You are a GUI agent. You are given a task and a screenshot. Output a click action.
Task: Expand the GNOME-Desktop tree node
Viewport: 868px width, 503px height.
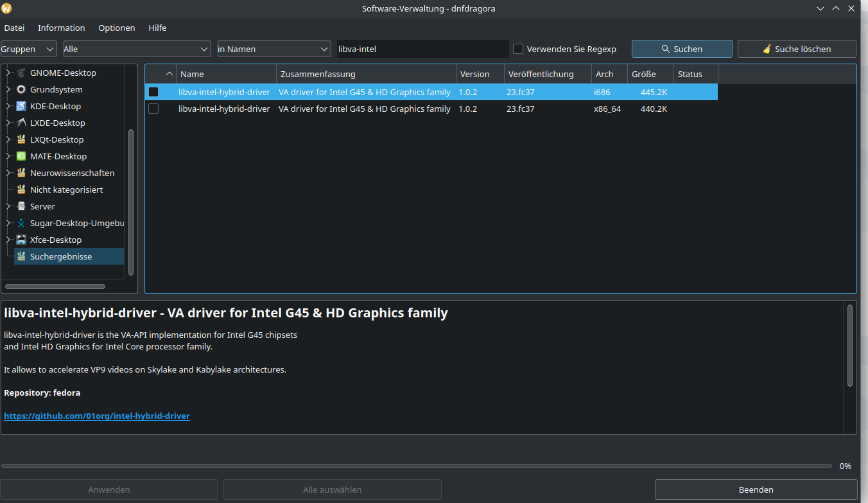(8, 73)
